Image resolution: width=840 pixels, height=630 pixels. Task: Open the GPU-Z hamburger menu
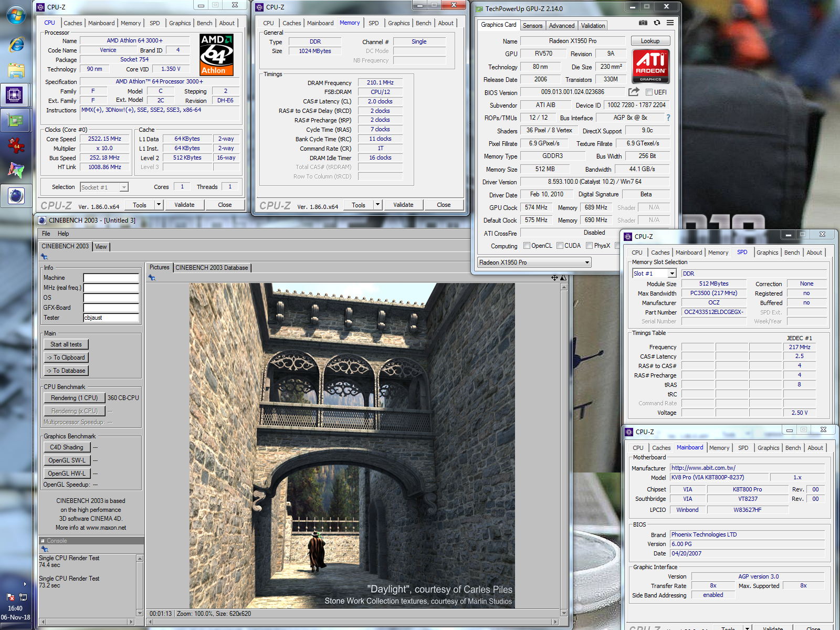point(670,23)
